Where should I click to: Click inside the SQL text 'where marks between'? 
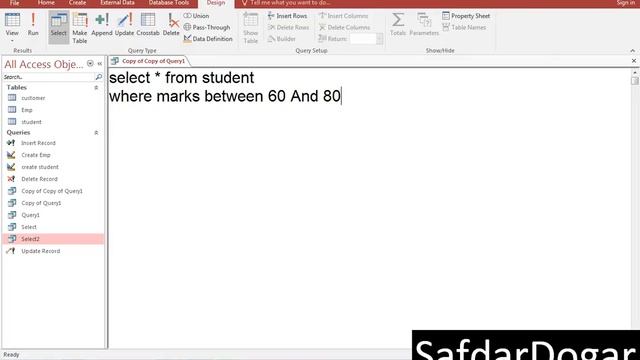(186, 96)
